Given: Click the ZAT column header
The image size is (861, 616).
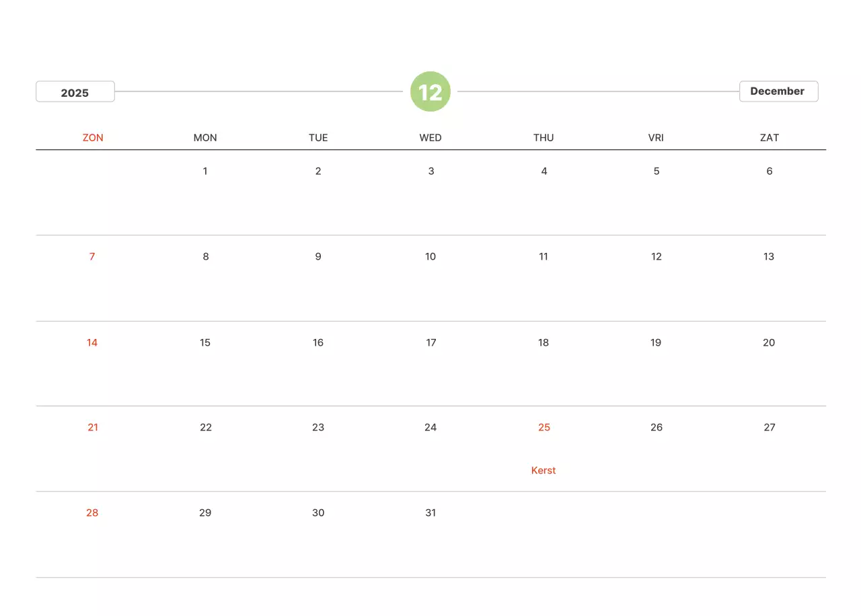Looking at the screenshot, I should coord(769,138).
